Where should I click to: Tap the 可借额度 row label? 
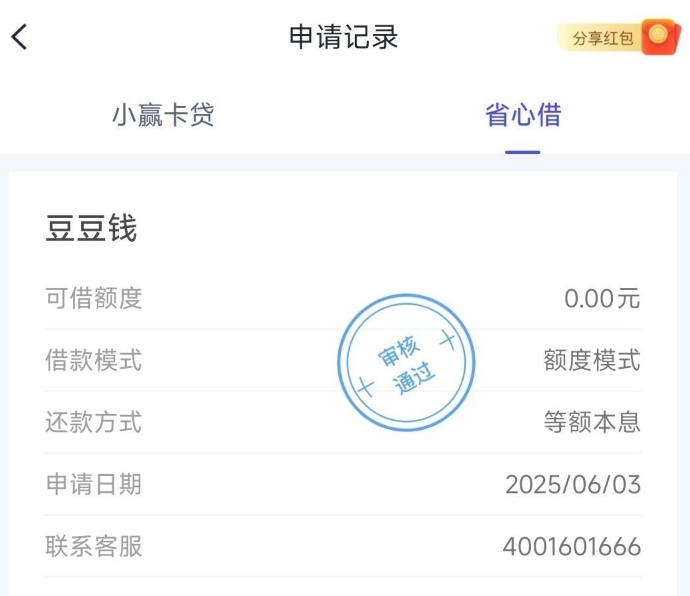[94, 298]
